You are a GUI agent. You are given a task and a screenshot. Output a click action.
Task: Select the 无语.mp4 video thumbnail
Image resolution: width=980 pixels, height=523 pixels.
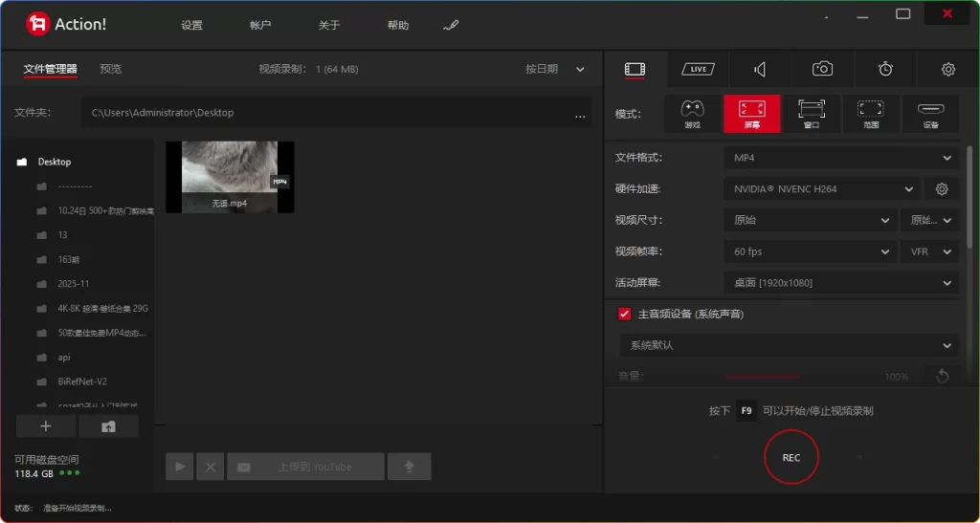pos(230,177)
